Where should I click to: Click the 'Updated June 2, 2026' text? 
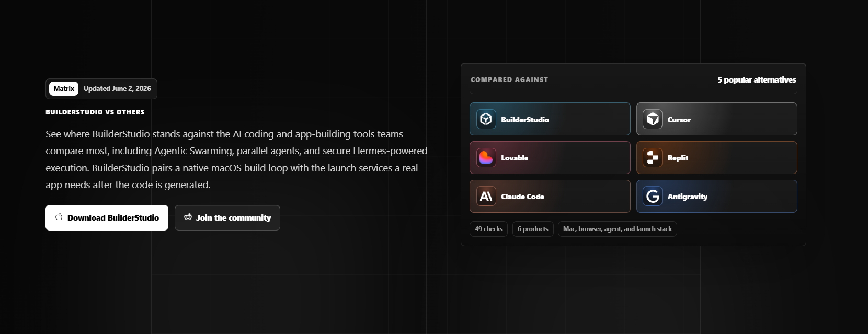tap(117, 89)
